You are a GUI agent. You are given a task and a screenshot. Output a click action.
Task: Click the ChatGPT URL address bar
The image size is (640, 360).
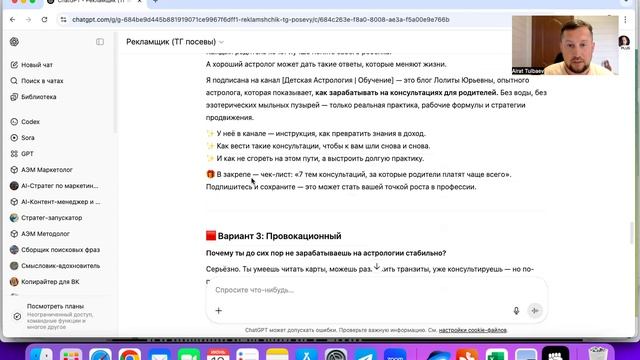point(260,20)
